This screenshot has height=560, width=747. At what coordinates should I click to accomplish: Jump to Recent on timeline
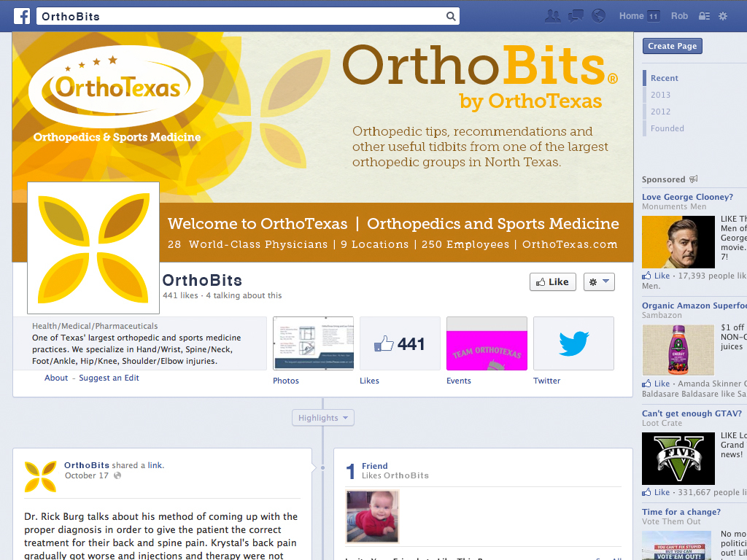(664, 78)
